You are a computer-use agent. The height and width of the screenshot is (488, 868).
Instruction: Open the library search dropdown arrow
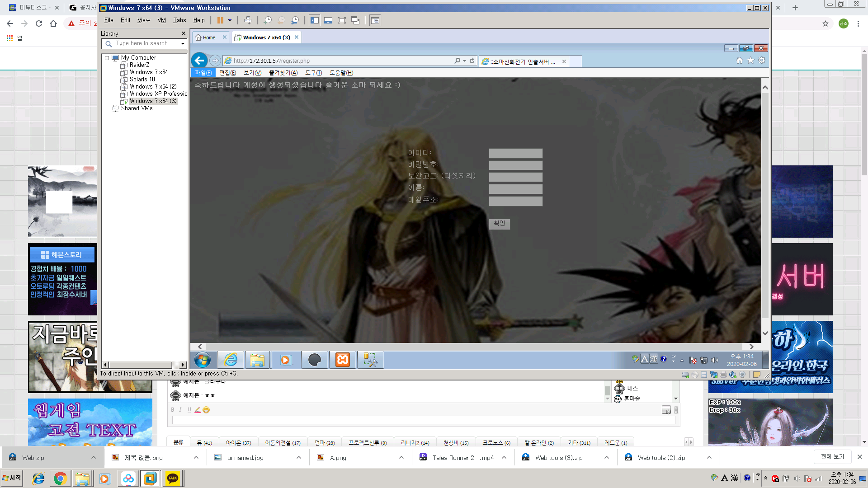point(183,44)
